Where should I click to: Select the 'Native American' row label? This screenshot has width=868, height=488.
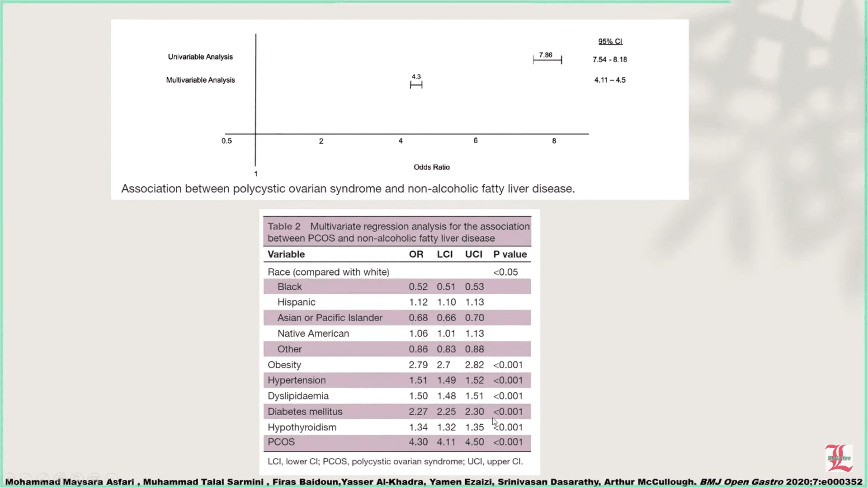pyautogui.click(x=313, y=333)
